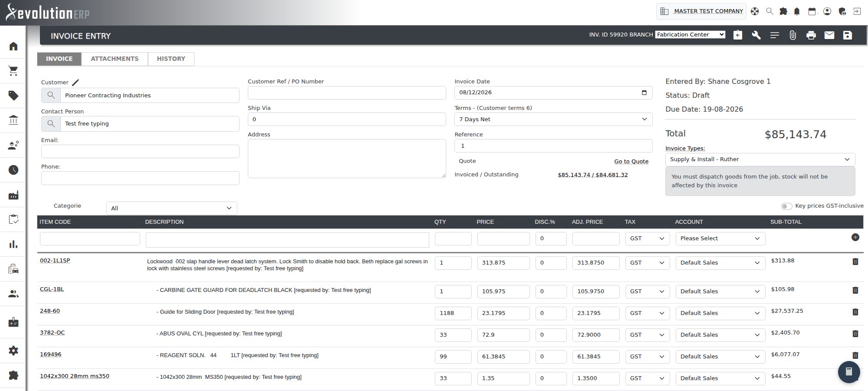The image size is (868, 391).
Task: Open the people group sidebar icon
Action: (x=13, y=294)
